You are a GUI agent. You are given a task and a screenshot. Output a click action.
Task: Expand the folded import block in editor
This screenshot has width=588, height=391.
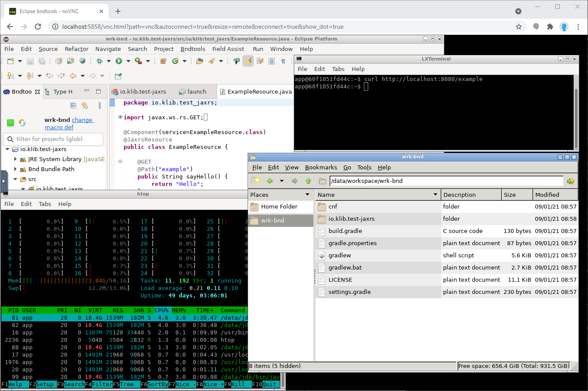coord(120,117)
